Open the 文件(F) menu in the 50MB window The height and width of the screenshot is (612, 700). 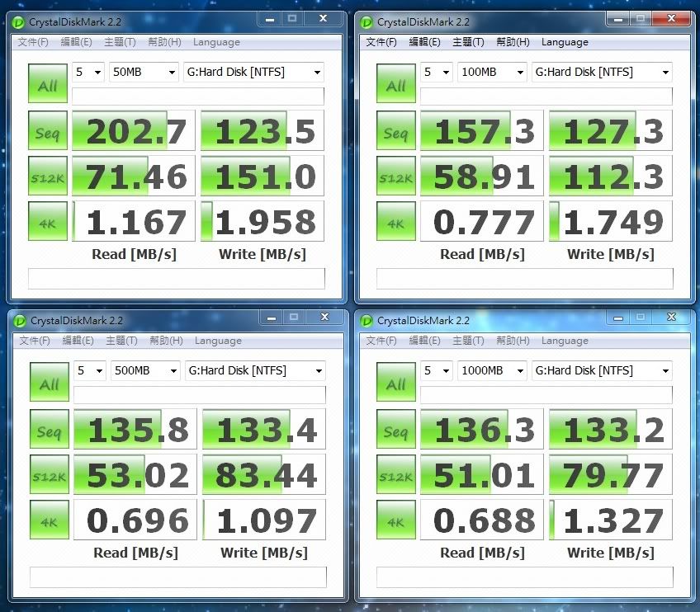point(33,42)
